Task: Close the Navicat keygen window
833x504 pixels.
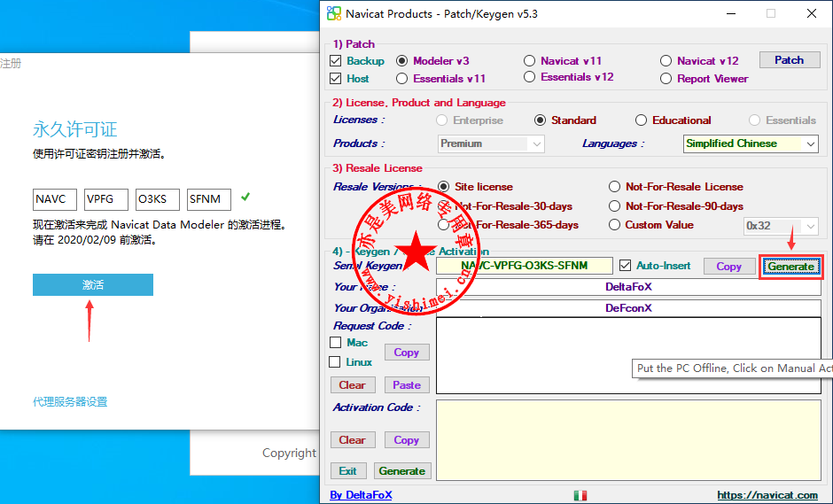Action: coord(811,14)
